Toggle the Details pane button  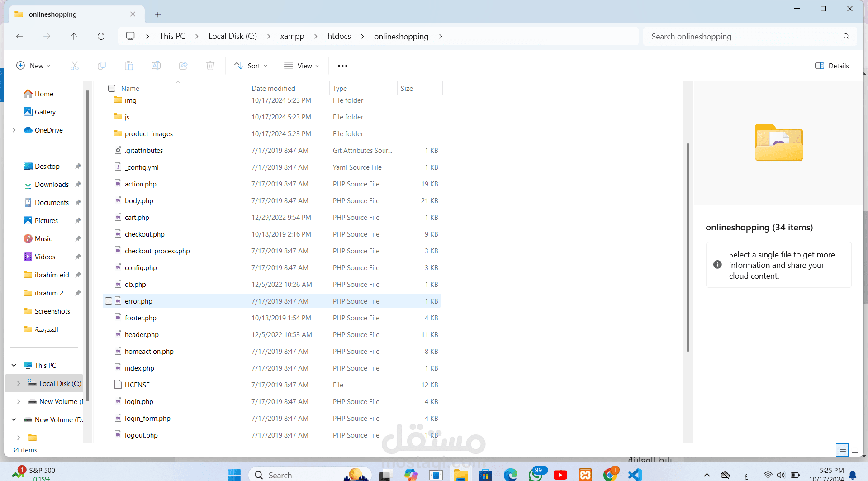tap(831, 66)
